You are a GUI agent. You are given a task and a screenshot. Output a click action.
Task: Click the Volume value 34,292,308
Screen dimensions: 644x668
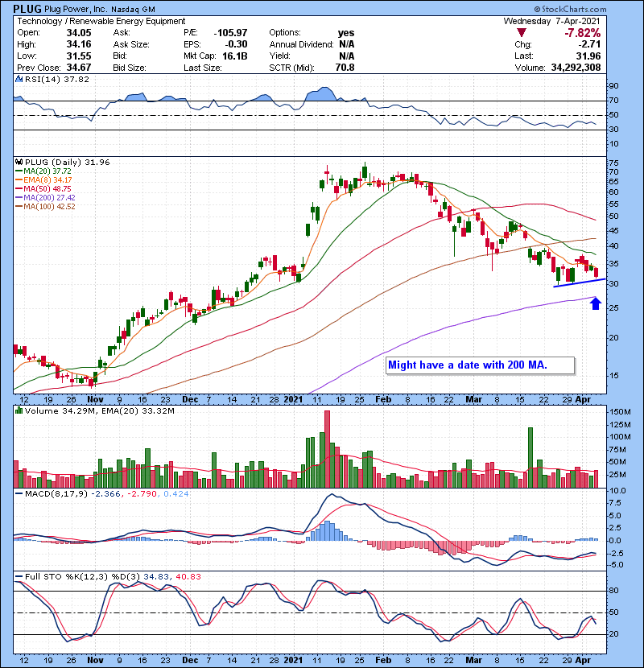point(576,68)
